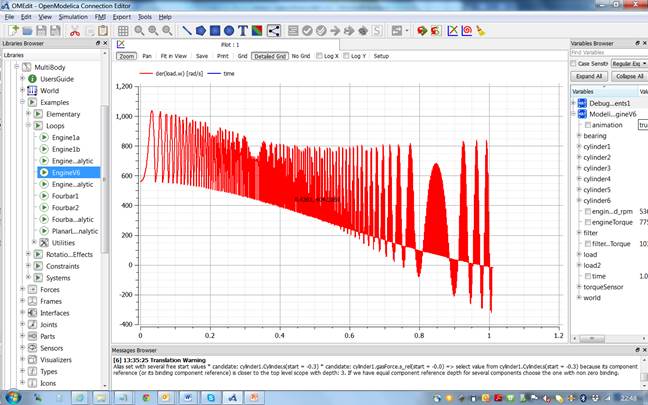The image size is (648, 405).
Task: Select the ellipse shape tool
Action: pos(231,31)
